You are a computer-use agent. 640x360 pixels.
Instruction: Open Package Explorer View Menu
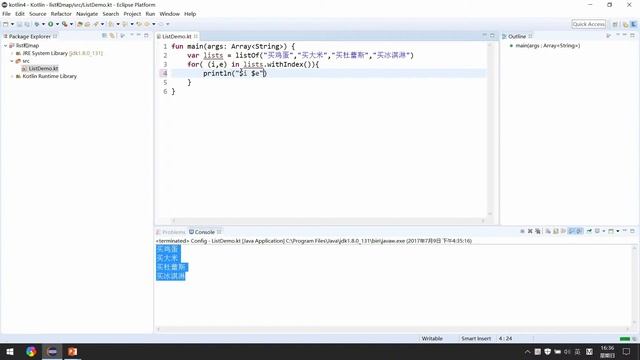coord(131,36)
